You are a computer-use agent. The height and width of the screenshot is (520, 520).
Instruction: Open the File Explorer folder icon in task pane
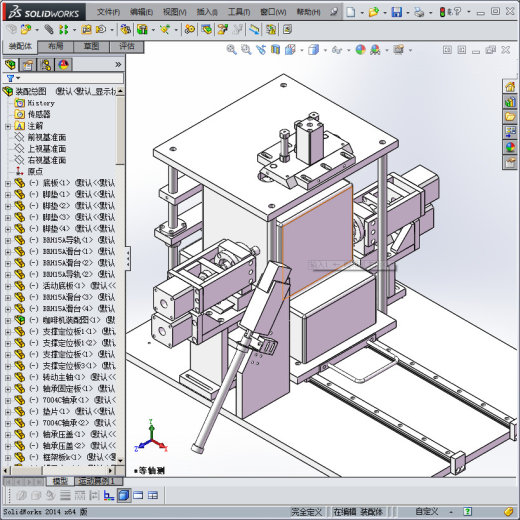click(x=510, y=117)
